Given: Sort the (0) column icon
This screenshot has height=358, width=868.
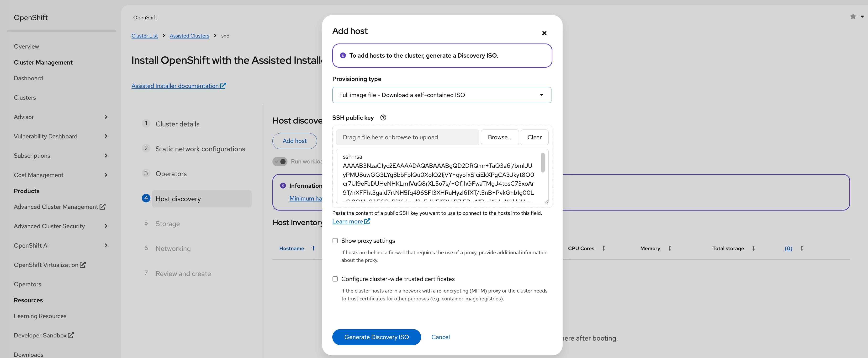Looking at the screenshot, I should [802, 248].
